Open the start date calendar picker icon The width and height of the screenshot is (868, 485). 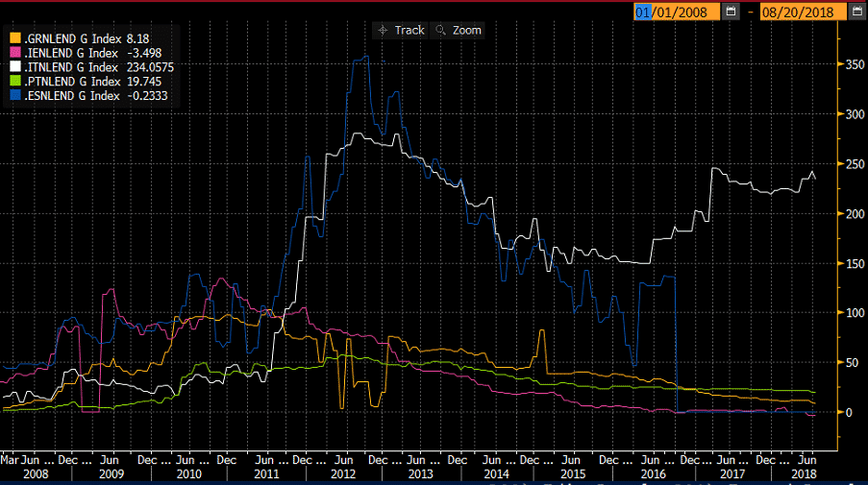click(731, 12)
